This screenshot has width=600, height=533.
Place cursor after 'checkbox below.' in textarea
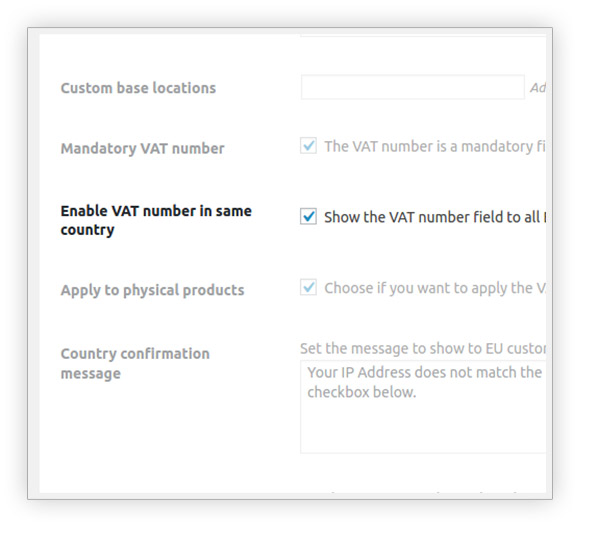[x=417, y=393]
